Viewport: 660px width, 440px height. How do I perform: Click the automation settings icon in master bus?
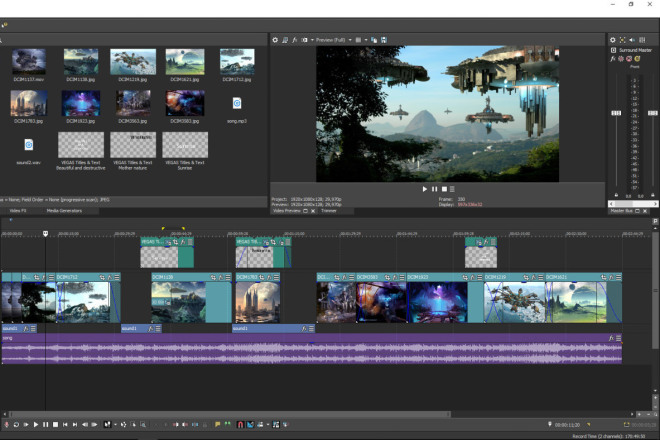coord(621,59)
